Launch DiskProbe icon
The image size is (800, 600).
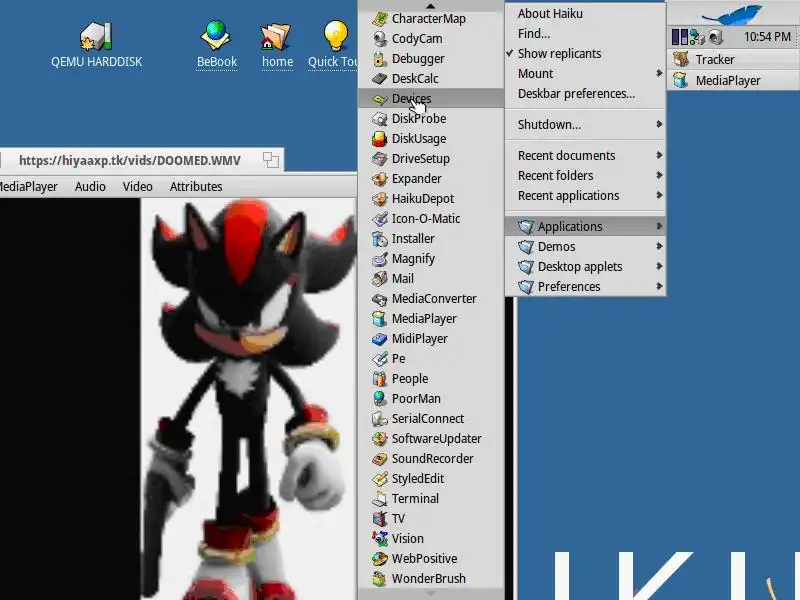380,119
